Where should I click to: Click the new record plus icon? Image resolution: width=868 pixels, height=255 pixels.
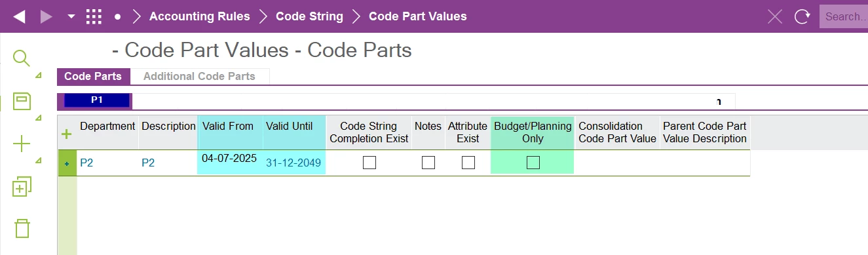click(x=22, y=144)
